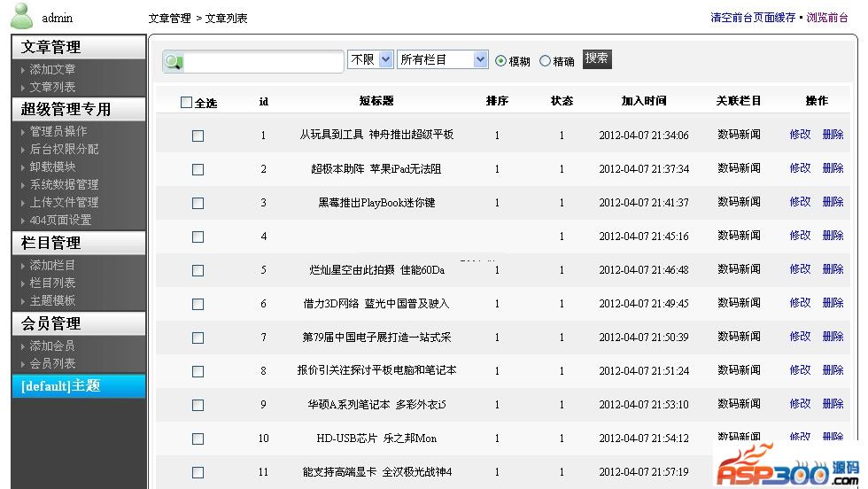Click the 排序 column header
The image size is (868, 489).
coord(497,101)
